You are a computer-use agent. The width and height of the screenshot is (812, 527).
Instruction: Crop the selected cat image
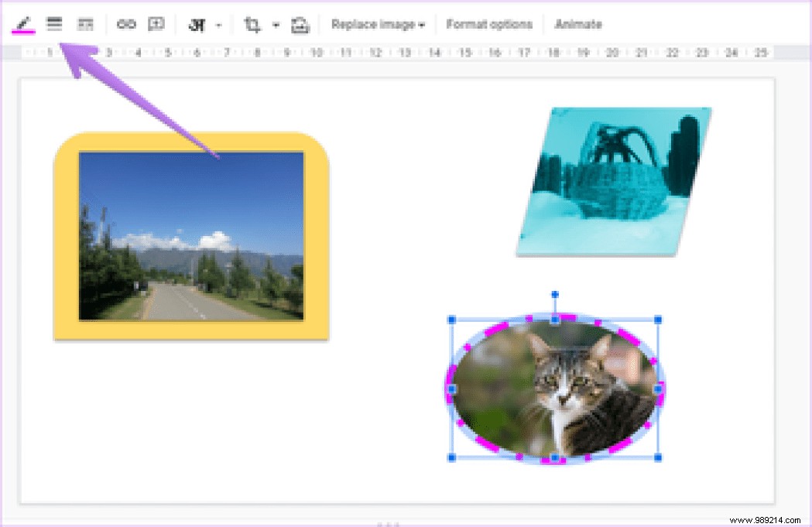[x=252, y=24]
